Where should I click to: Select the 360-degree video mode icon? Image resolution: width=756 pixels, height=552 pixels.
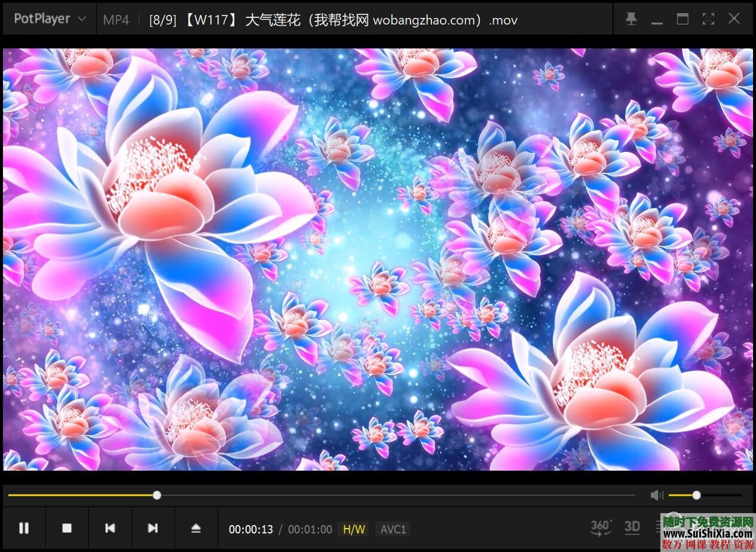(601, 527)
